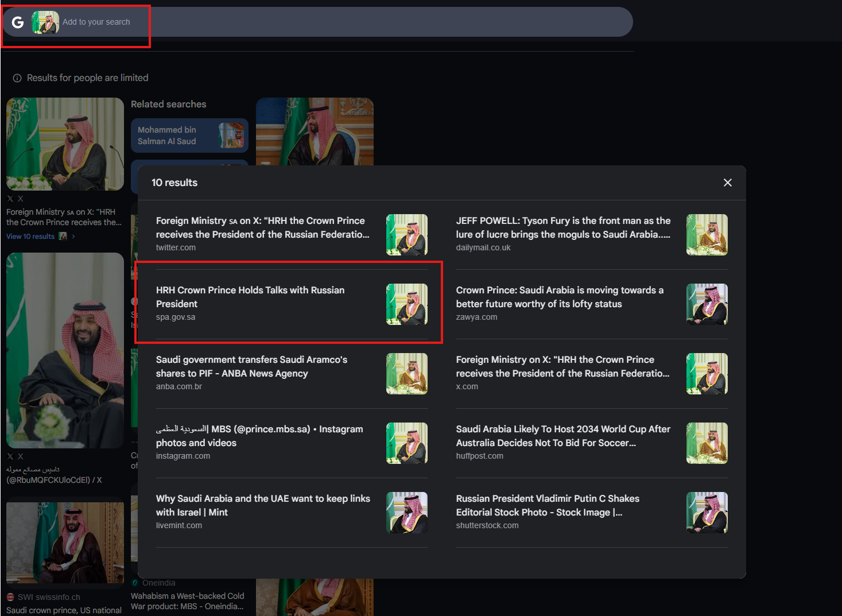Open View 10 results link

coord(30,237)
